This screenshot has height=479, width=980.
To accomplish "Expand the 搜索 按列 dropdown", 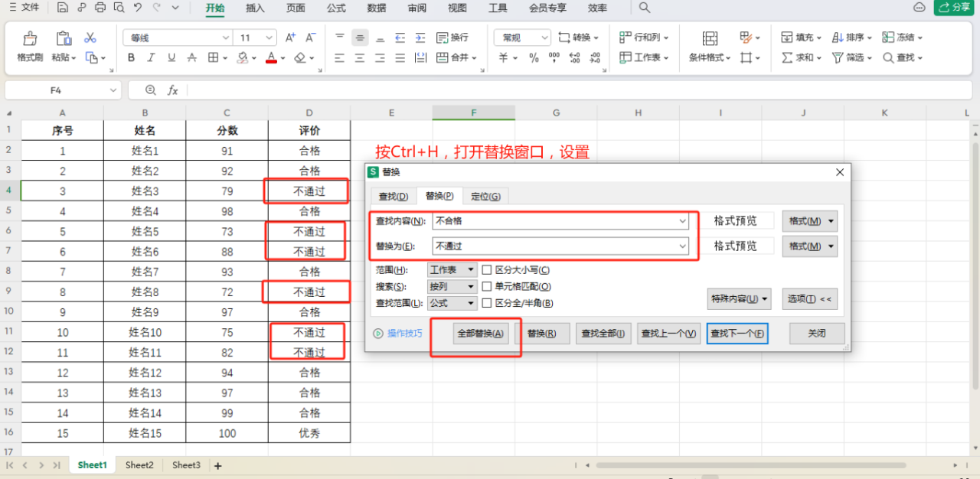I will click(x=452, y=287).
